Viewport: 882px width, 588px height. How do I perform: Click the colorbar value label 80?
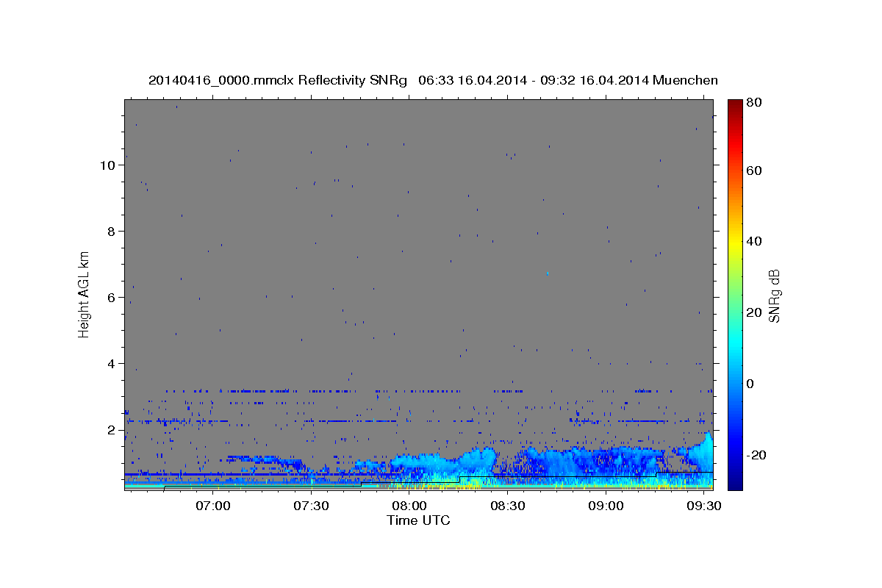755,103
